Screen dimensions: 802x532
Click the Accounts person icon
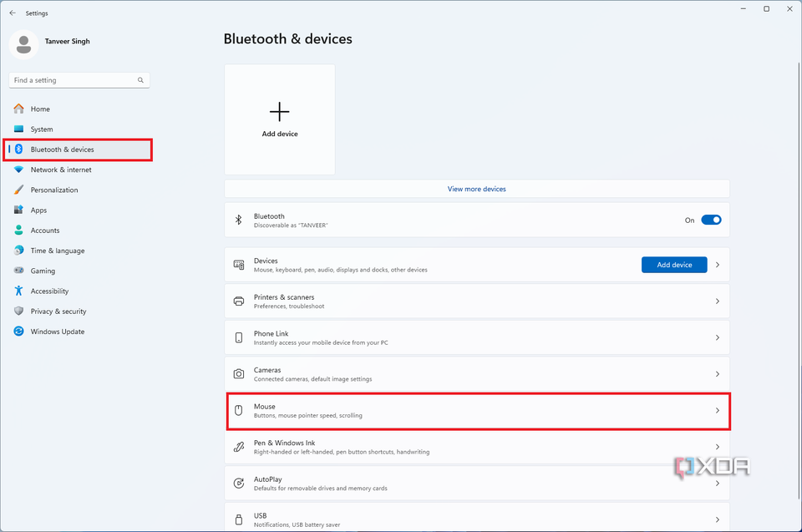pos(19,231)
